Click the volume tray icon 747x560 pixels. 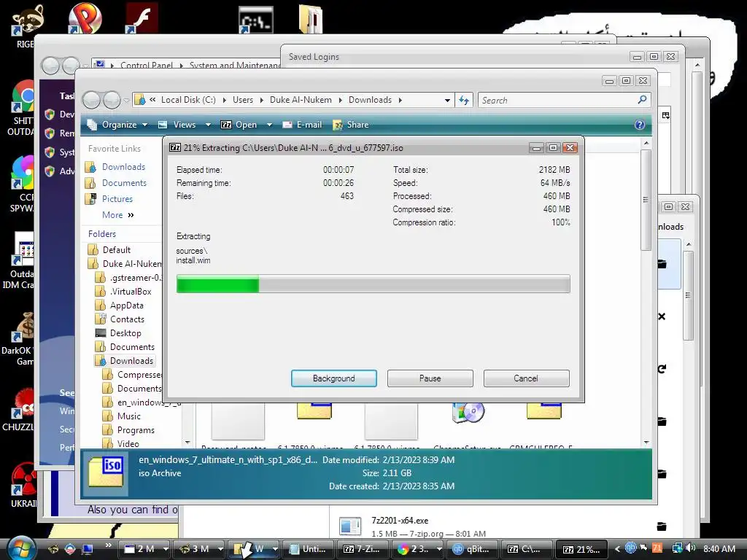[x=691, y=548]
